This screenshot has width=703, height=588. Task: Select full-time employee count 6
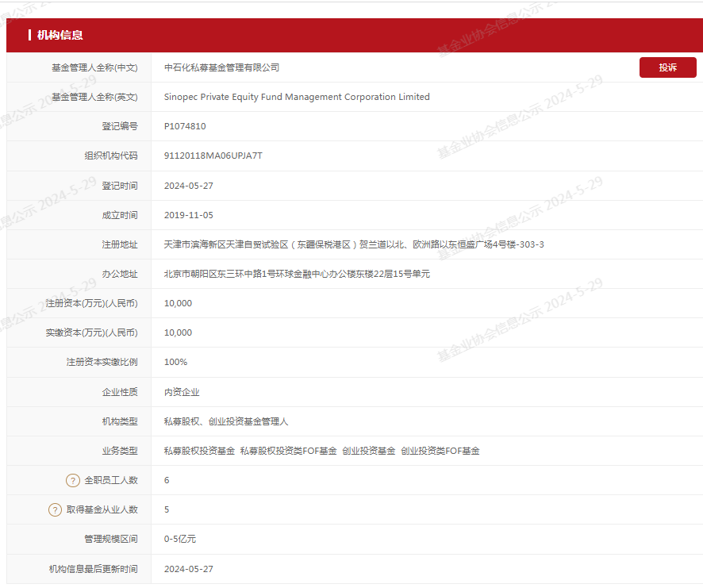pos(167,480)
